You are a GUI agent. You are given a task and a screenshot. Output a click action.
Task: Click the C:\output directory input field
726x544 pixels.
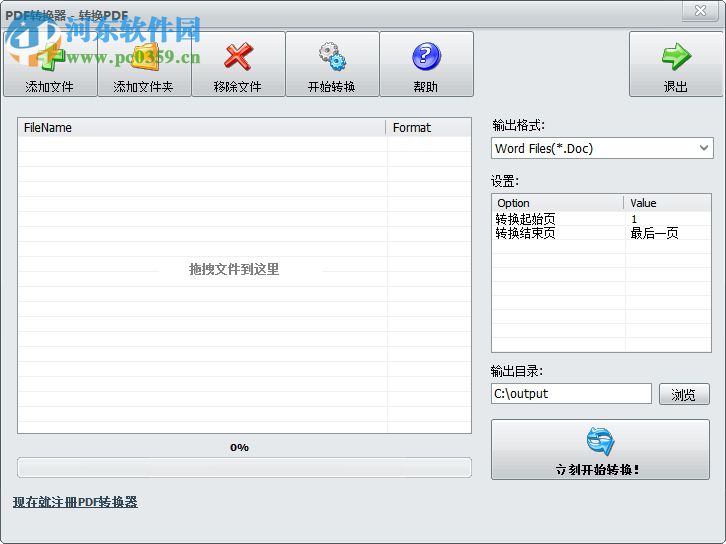tap(571, 394)
